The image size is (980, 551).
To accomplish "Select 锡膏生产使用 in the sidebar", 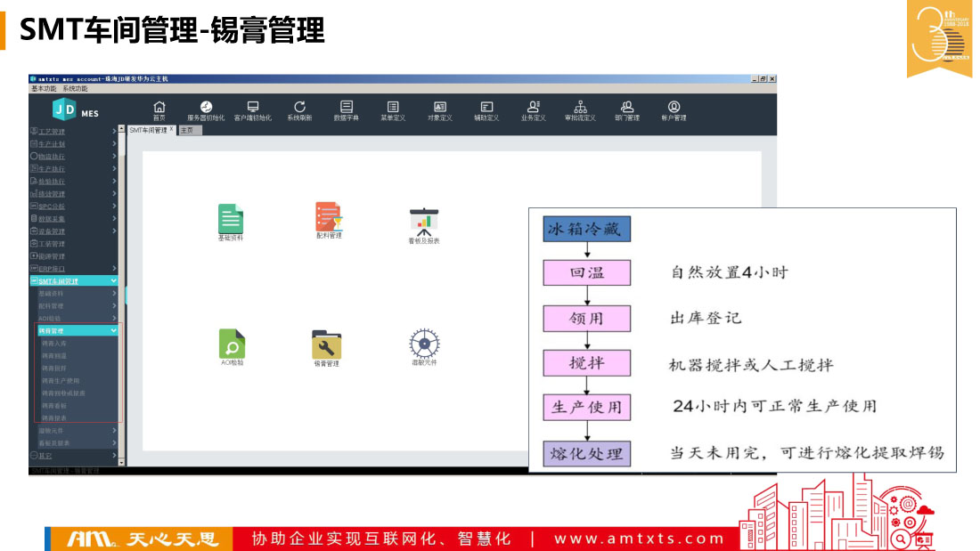I will pos(61,380).
